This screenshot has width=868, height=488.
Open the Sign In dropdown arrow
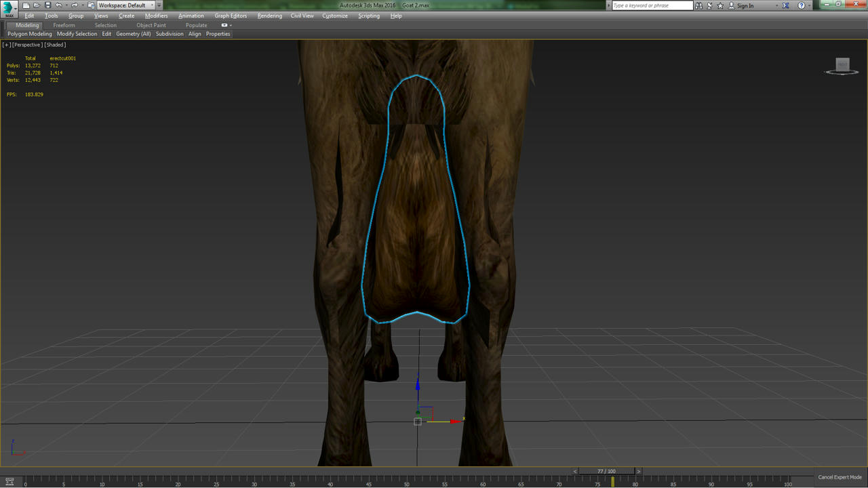776,5
